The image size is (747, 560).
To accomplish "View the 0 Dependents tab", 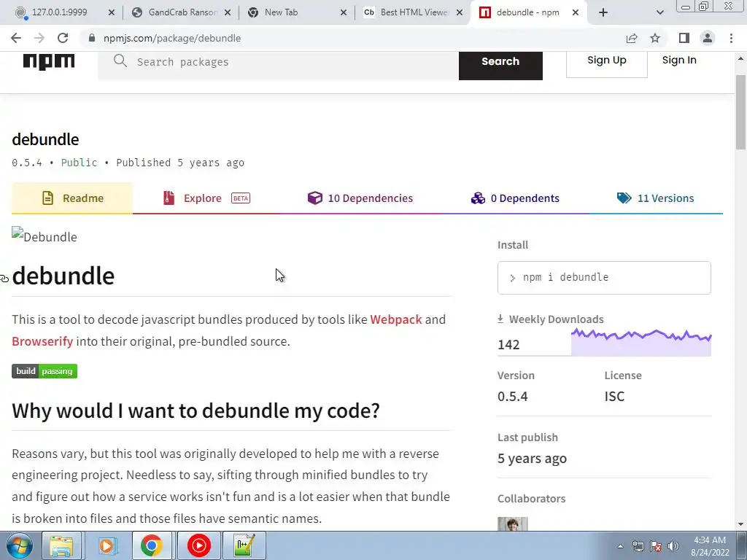I will pyautogui.click(x=515, y=198).
